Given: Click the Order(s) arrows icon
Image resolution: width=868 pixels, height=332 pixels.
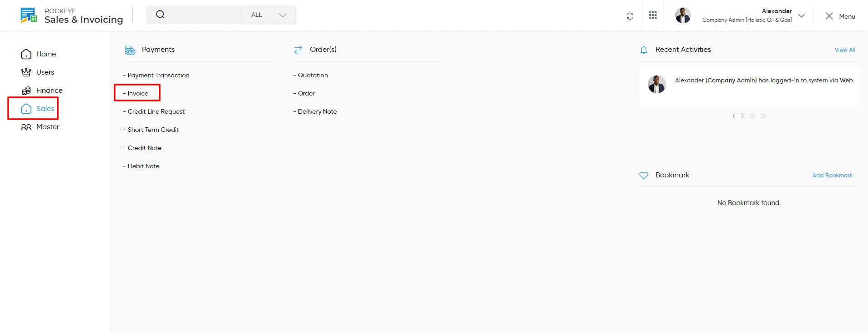Looking at the screenshot, I should pos(298,50).
